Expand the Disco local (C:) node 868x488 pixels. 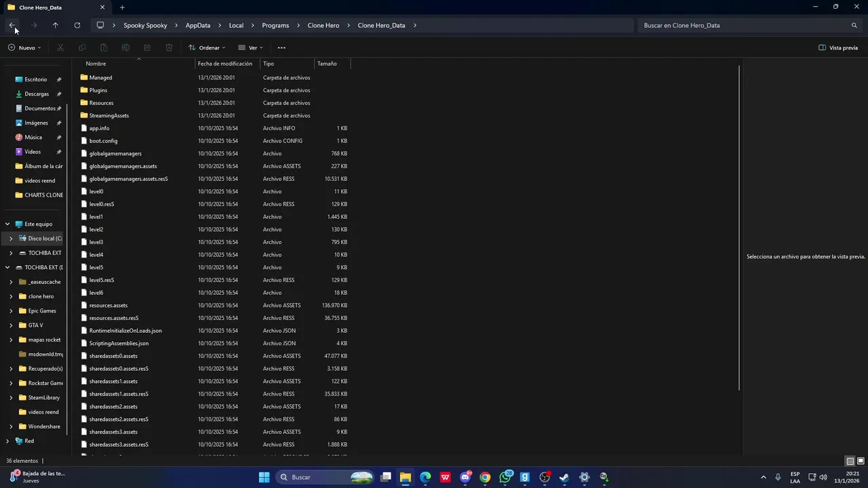coord(11,239)
